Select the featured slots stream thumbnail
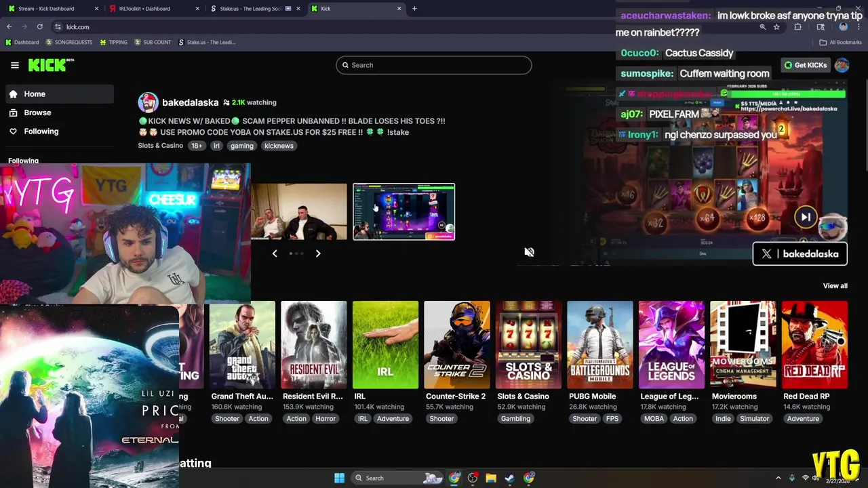This screenshot has height=488, width=868. (x=404, y=211)
